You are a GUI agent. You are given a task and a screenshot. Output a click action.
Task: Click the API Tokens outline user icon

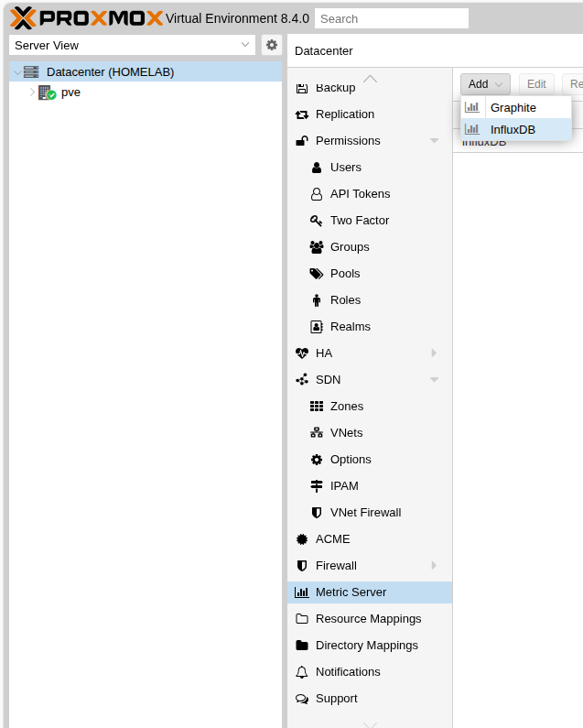click(x=317, y=193)
